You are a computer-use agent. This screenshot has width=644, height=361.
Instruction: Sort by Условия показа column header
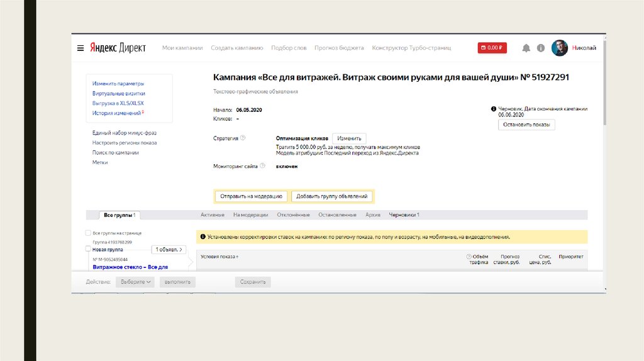click(x=219, y=257)
